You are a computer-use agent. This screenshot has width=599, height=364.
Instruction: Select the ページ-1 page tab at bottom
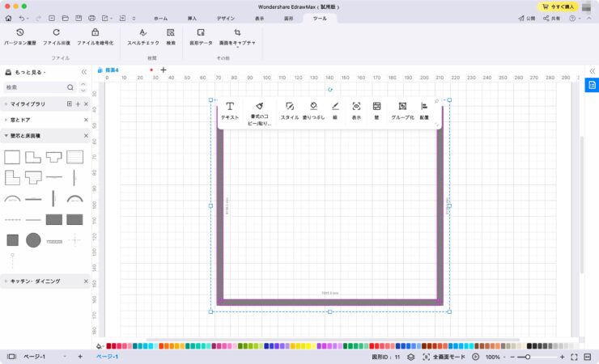pyautogui.click(x=107, y=357)
